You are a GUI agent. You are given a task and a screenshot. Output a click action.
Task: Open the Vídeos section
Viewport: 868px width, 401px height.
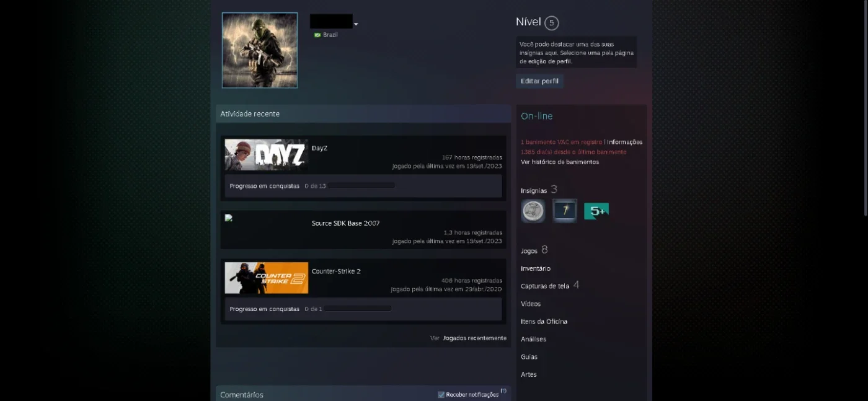[531, 304]
